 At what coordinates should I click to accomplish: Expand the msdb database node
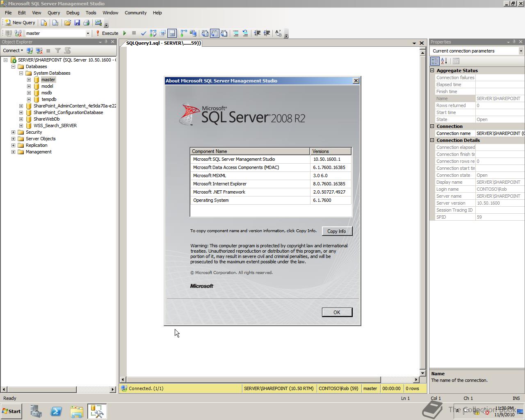(x=29, y=93)
